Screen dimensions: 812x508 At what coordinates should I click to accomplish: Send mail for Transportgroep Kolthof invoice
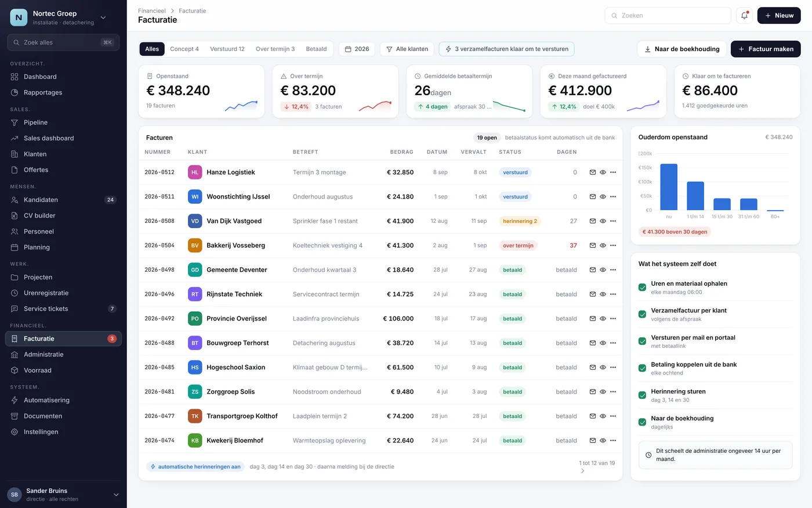592,416
